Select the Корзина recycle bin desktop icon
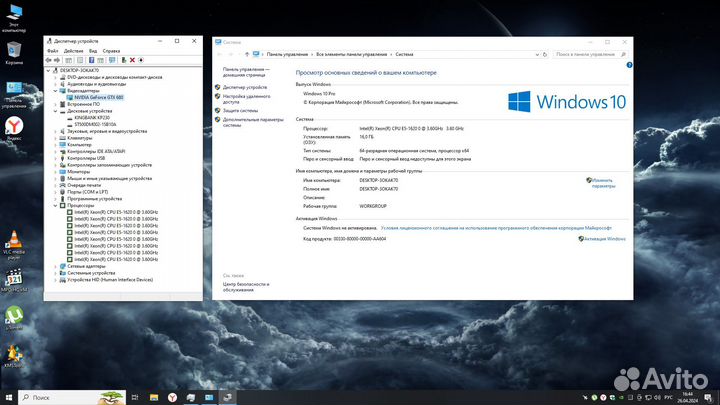720x405 pixels. click(14, 52)
